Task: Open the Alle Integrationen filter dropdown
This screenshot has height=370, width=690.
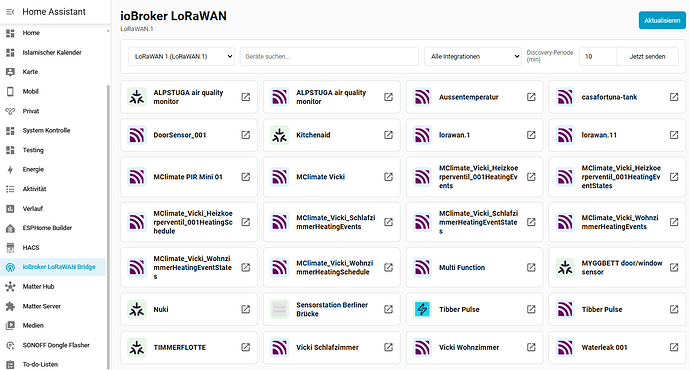Action: [x=473, y=56]
